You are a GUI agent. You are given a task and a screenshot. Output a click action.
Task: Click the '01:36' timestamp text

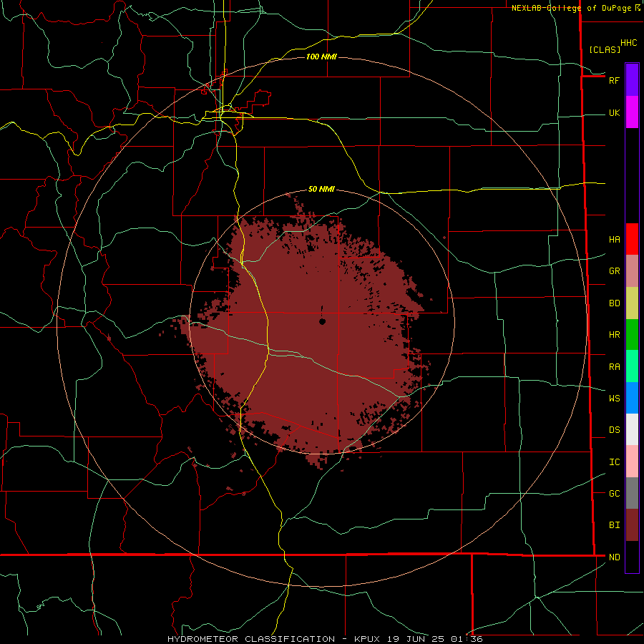click(467, 639)
